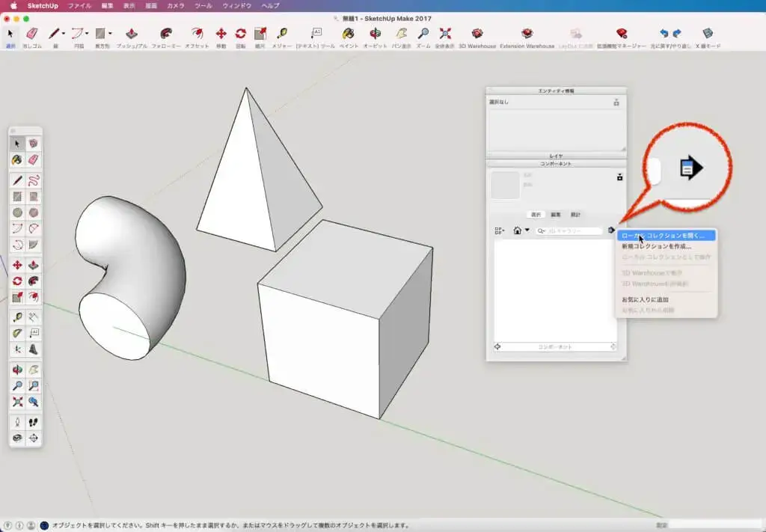Choose the Circle tool in left palette
Viewport: 766px width, 532px height.
(x=17, y=213)
